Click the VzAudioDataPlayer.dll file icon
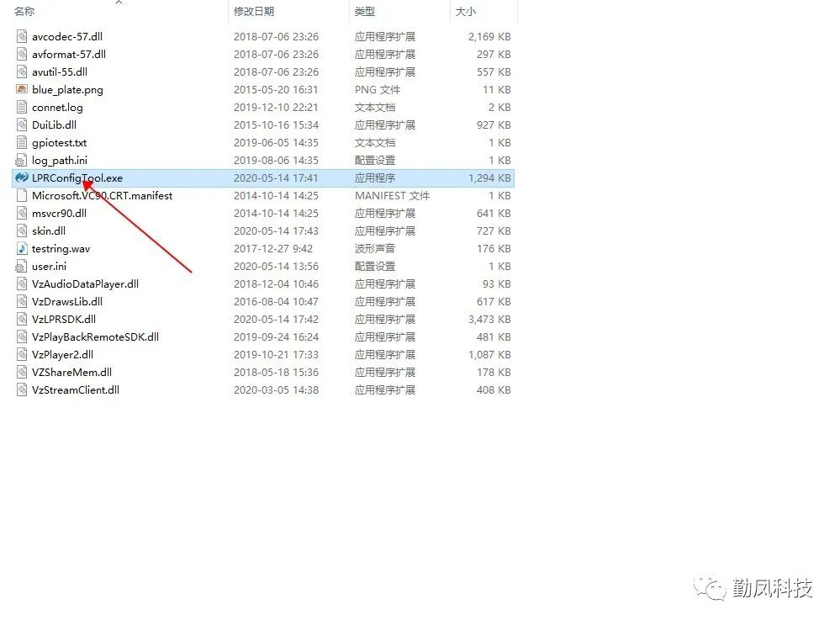The height and width of the screenshot is (625, 840). point(21,284)
